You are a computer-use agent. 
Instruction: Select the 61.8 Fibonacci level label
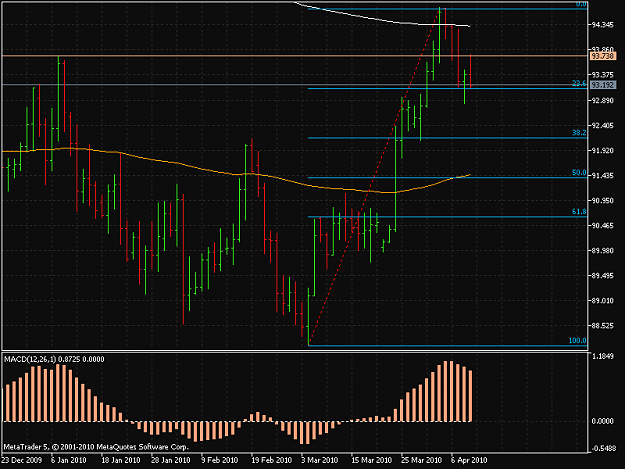click(x=579, y=212)
